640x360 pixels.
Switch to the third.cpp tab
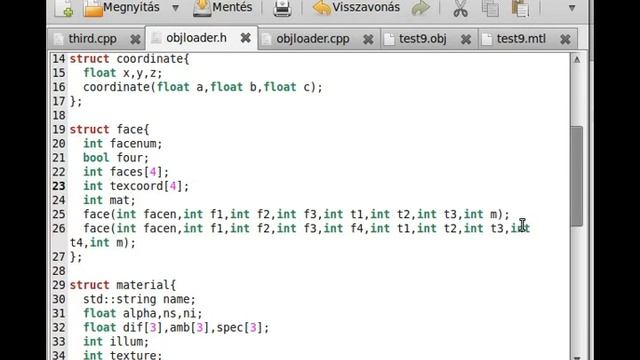(x=92, y=39)
